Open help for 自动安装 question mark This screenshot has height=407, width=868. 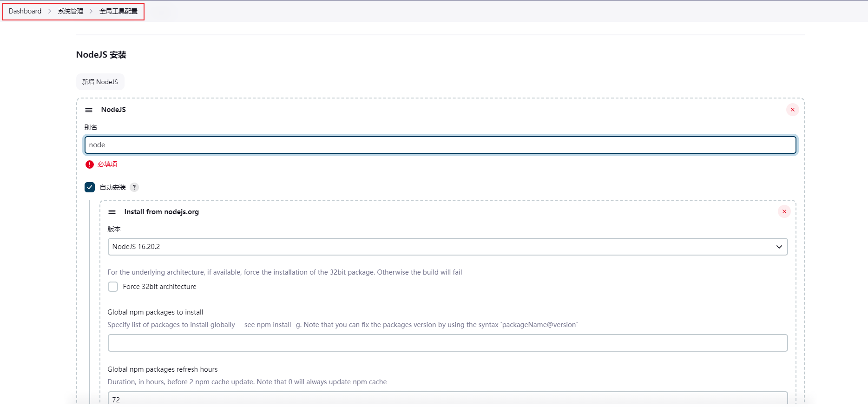134,187
